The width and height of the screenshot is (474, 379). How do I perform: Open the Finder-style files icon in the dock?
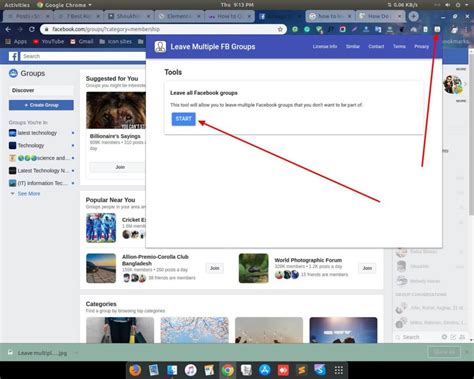[172, 370]
